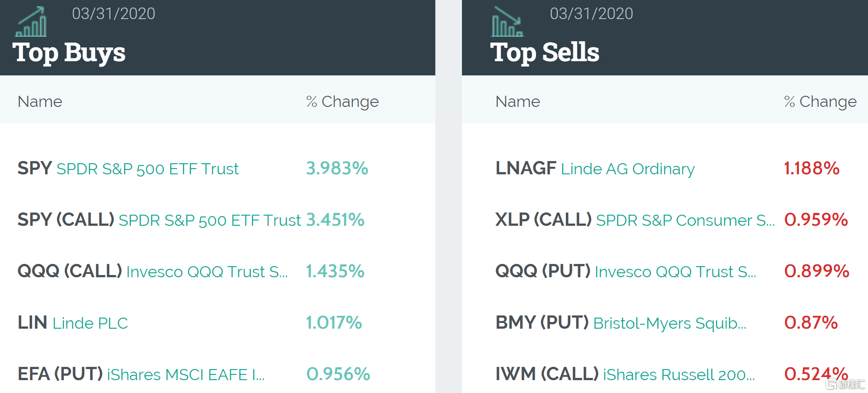Click the Top Sells panel title
The image size is (868, 393).
[x=544, y=52]
